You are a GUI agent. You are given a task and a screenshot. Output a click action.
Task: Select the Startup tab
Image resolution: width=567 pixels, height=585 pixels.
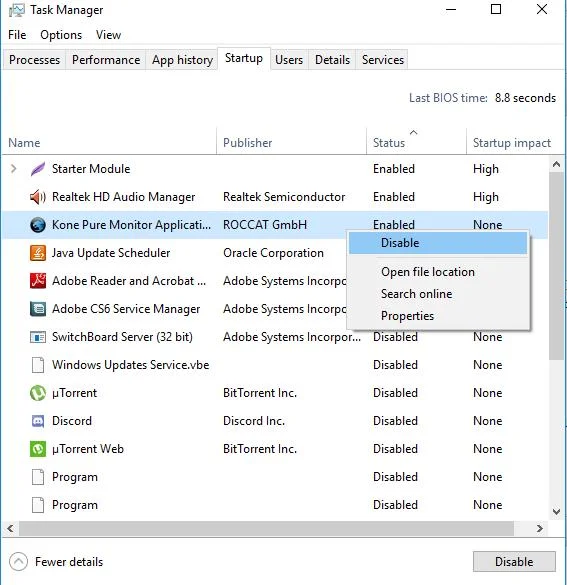coord(244,58)
